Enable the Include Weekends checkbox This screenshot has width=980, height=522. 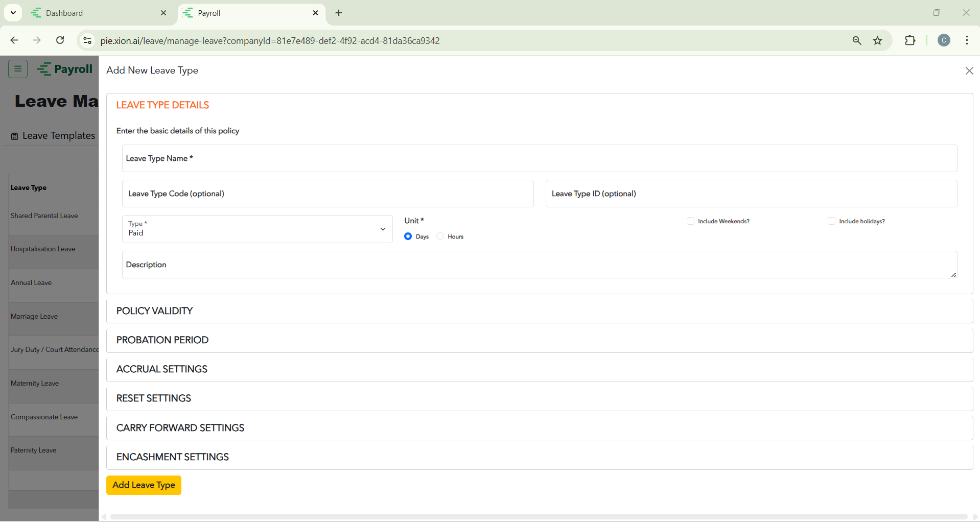(690, 221)
